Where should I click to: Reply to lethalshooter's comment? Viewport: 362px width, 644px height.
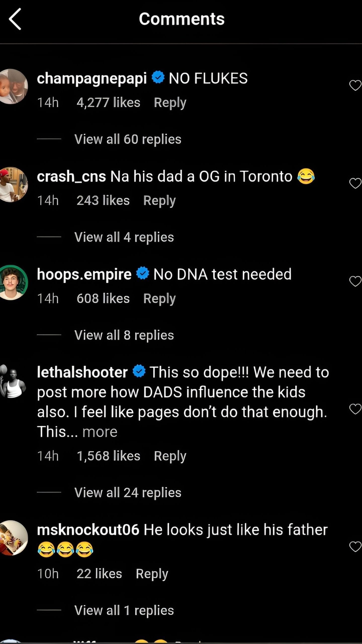(170, 456)
